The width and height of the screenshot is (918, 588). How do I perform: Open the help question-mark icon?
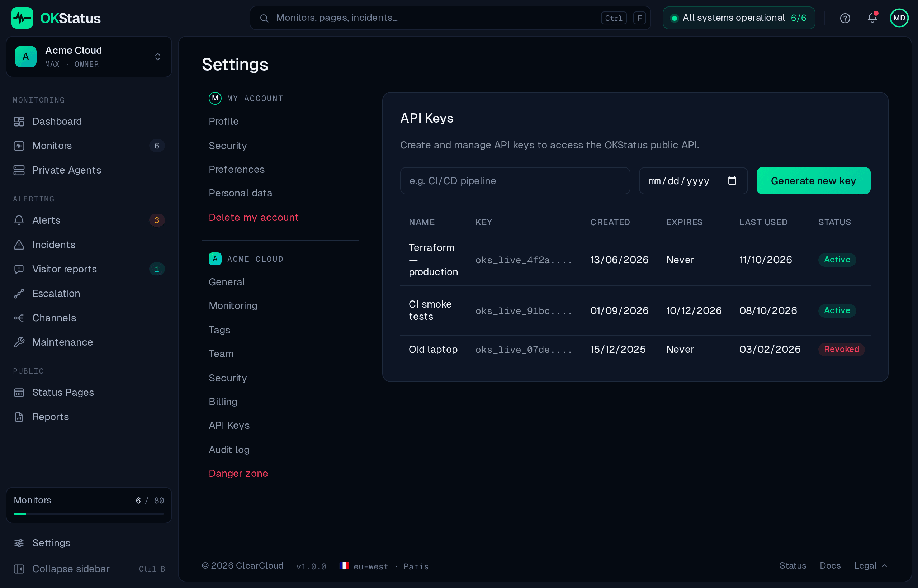[x=845, y=18]
